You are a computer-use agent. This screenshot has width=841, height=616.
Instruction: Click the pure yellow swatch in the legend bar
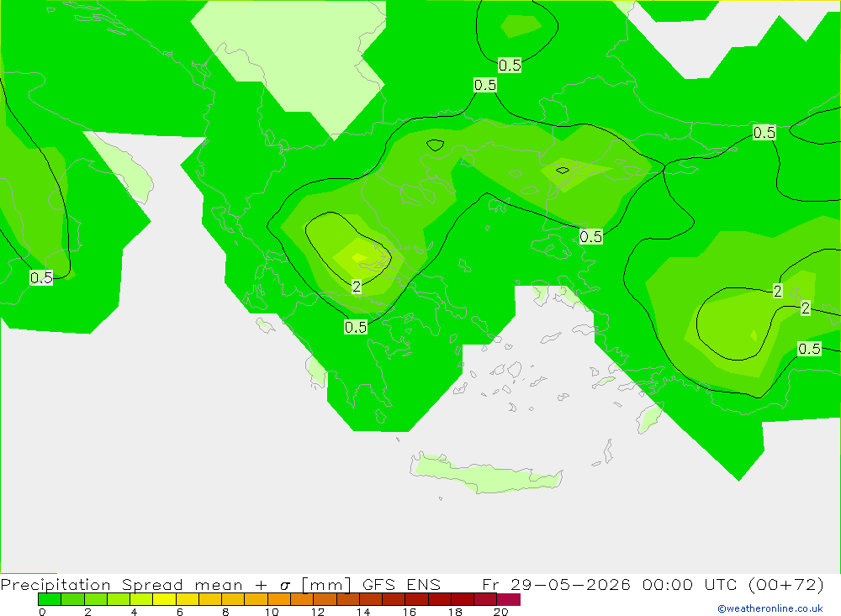164,599
